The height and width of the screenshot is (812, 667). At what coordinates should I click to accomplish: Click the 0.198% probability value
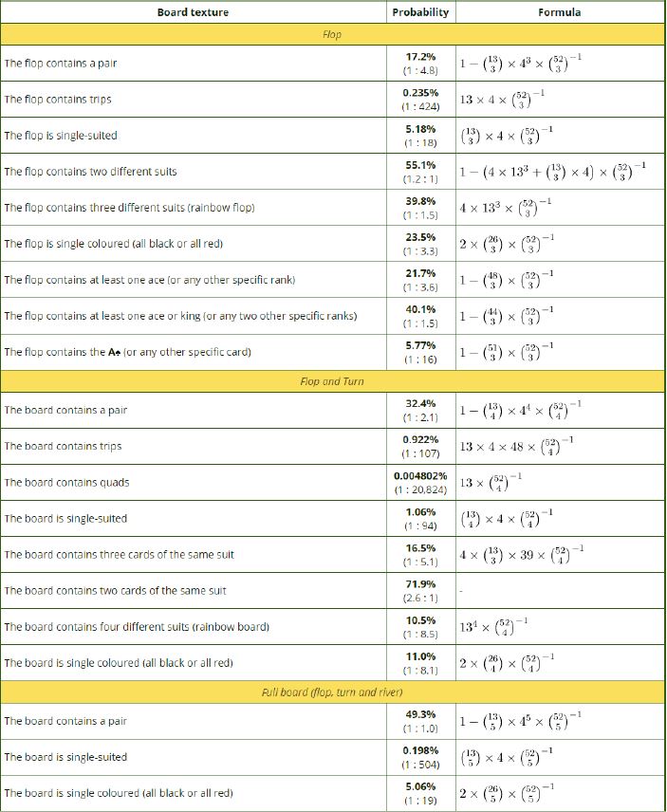click(420, 750)
